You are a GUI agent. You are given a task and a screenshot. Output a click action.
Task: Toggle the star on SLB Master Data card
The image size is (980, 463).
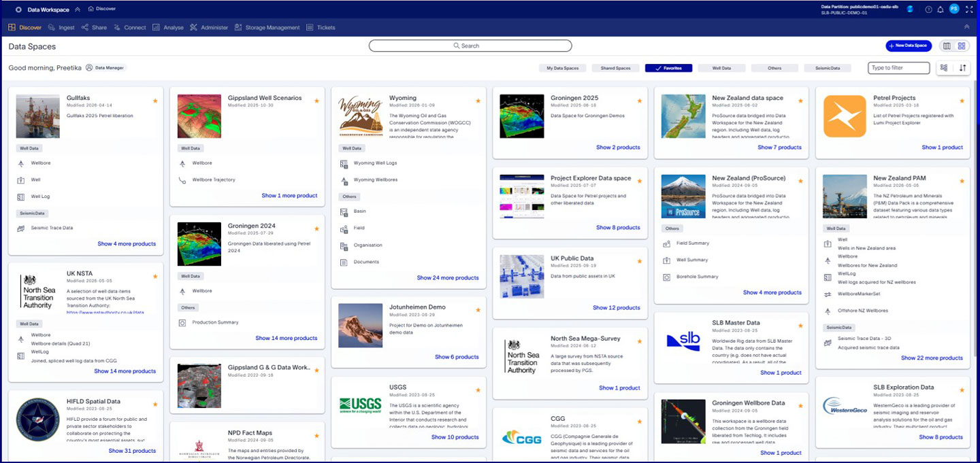click(x=800, y=326)
